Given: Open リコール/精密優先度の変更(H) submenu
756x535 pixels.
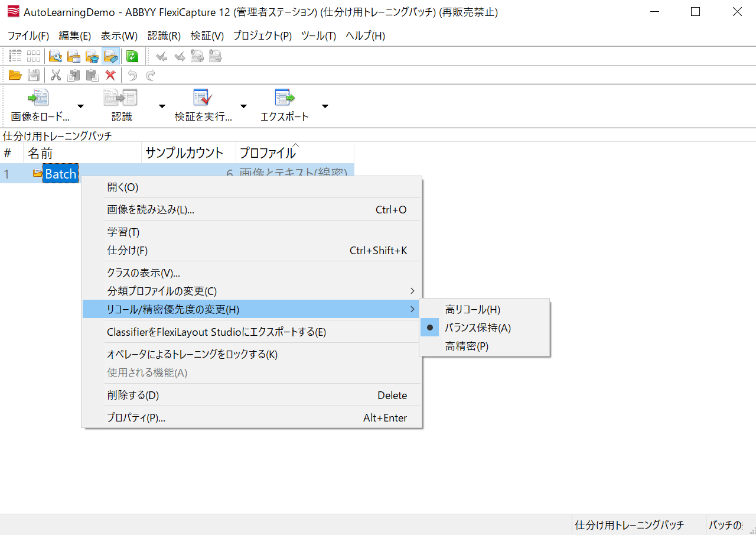Looking at the screenshot, I should tap(252, 309).
